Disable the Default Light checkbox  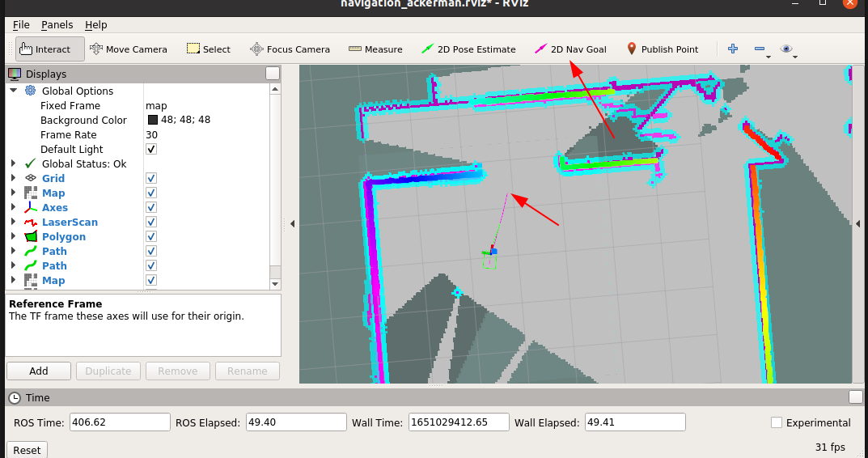151,150
